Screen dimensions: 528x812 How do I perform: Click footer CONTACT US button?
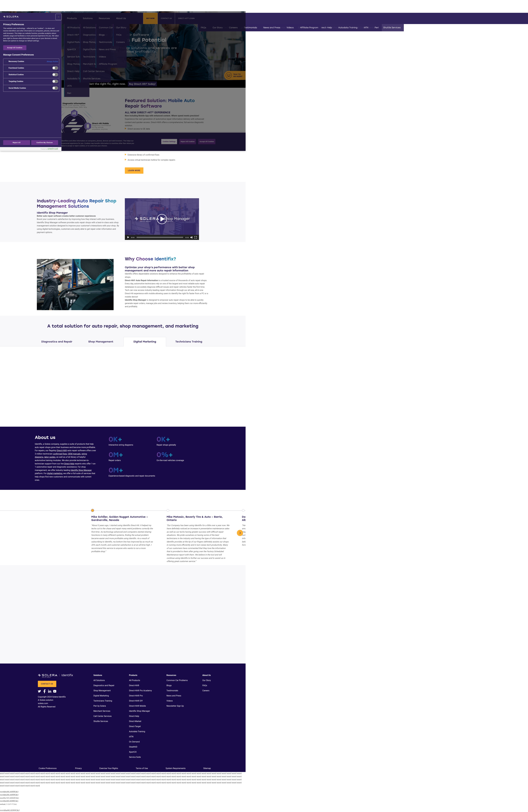[47, 684]
